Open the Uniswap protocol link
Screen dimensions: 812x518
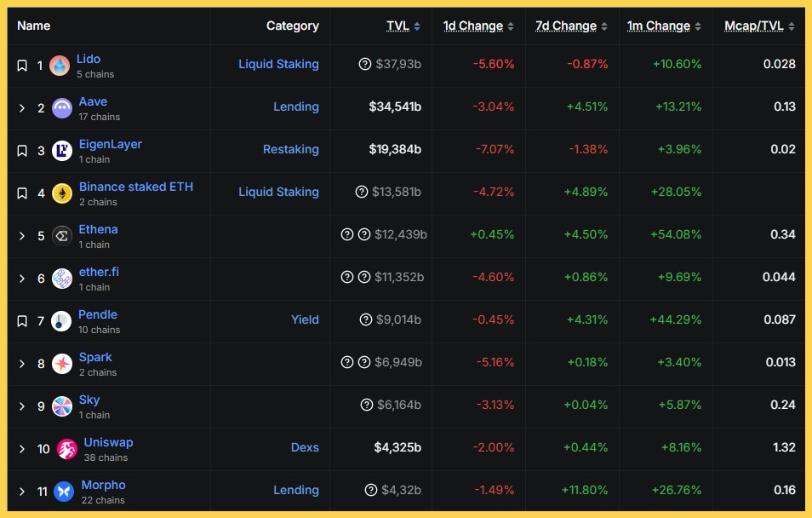pos(109,442)
